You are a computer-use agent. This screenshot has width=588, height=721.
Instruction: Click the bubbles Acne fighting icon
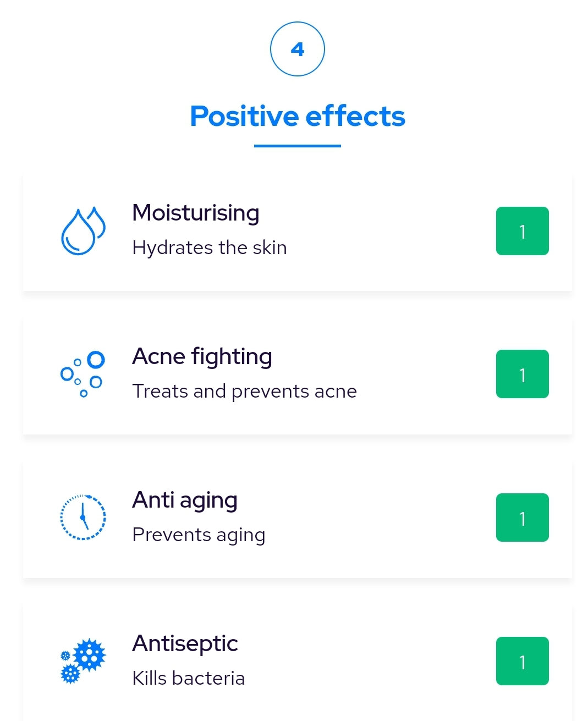click(x=83, y=374)
